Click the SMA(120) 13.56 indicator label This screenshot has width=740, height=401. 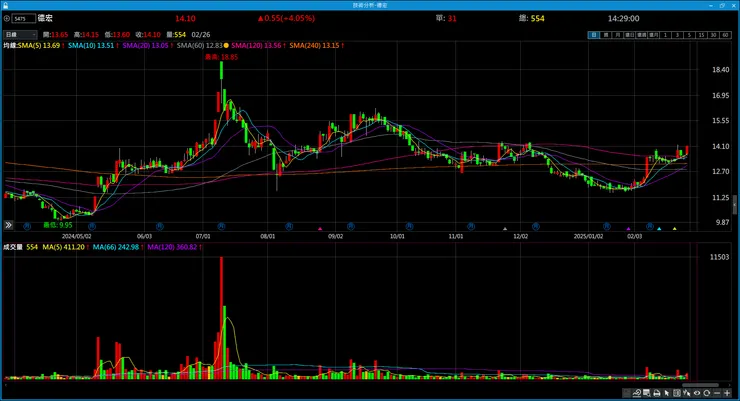pos(256,45)
